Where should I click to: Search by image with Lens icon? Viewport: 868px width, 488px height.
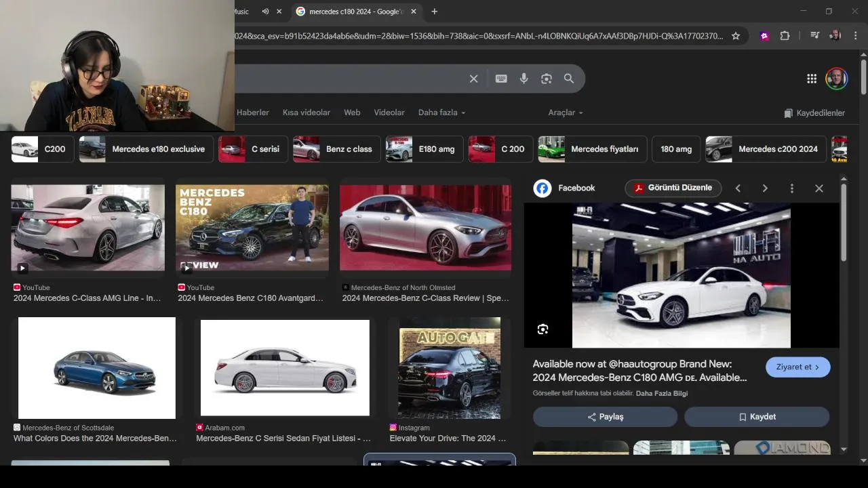tap(547, 79)
